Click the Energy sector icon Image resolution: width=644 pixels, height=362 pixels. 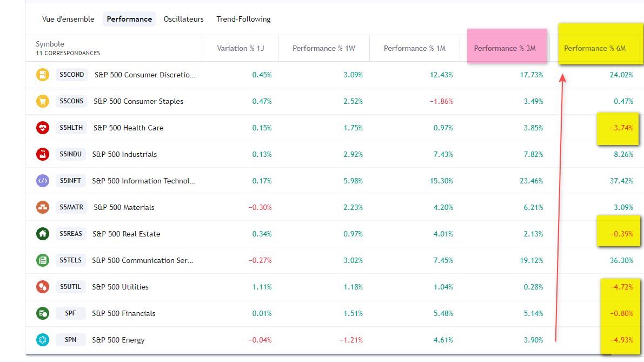click(x=43, y=340)
